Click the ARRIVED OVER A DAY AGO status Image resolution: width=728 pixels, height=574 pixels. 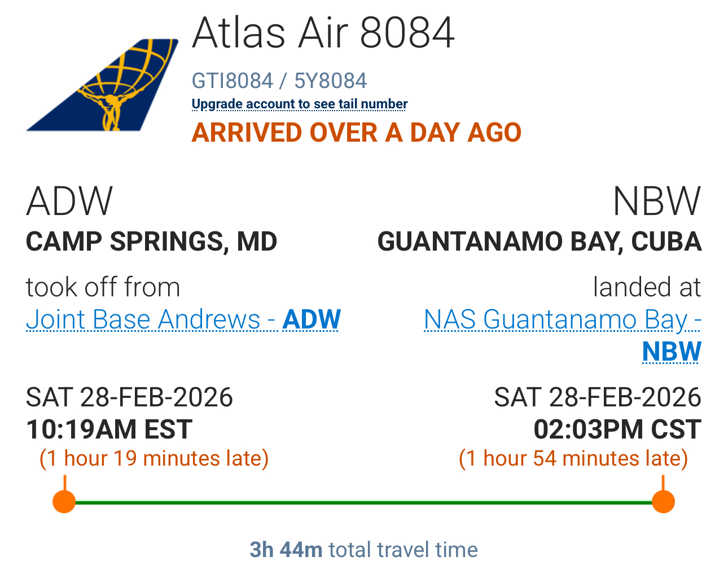pos(356,133)
